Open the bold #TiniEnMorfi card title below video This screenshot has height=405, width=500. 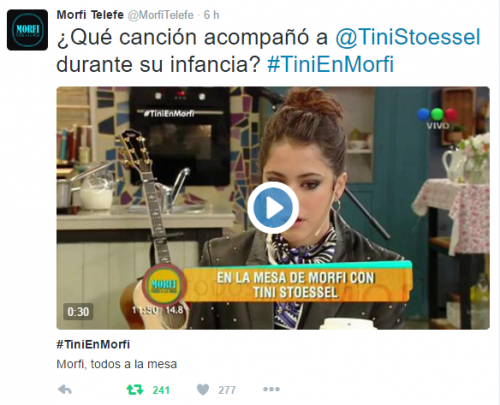tap(93, 344)
